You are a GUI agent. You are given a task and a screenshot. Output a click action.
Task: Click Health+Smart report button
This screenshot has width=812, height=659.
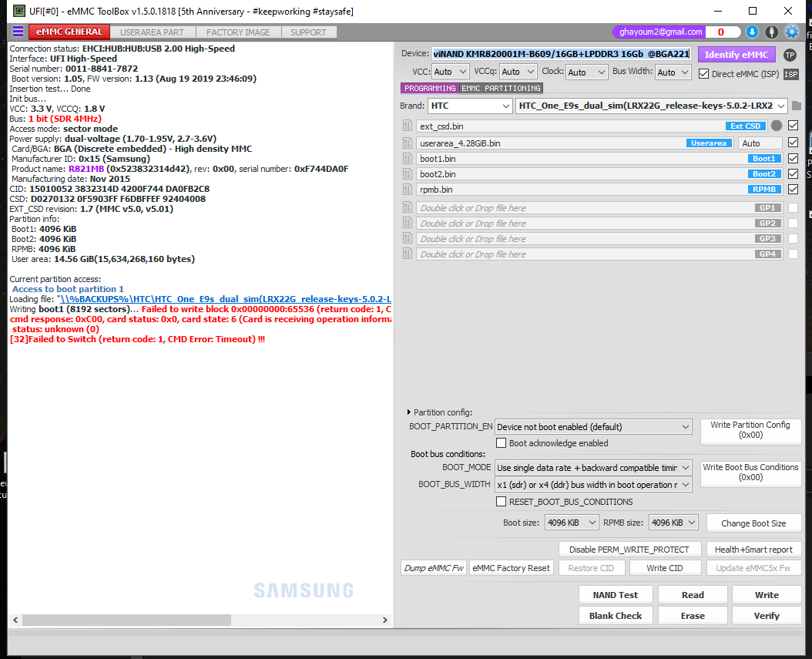[x=753, y=550]
